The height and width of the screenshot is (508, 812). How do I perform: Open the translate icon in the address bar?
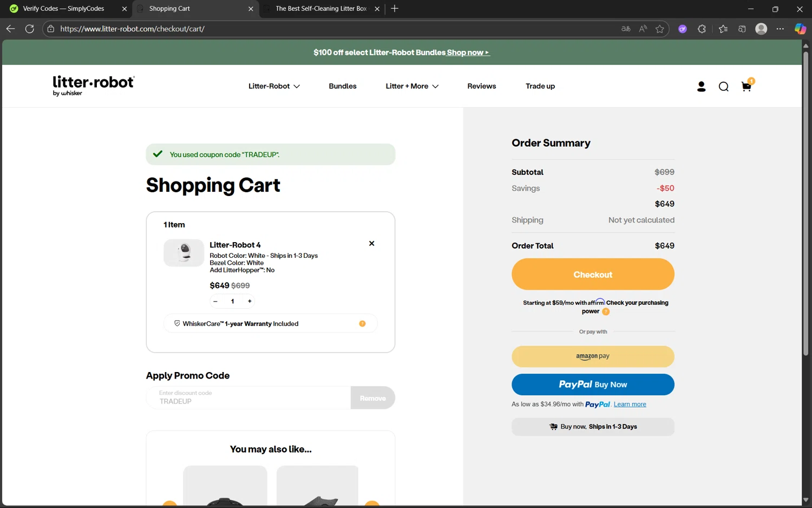pos(626,29)
